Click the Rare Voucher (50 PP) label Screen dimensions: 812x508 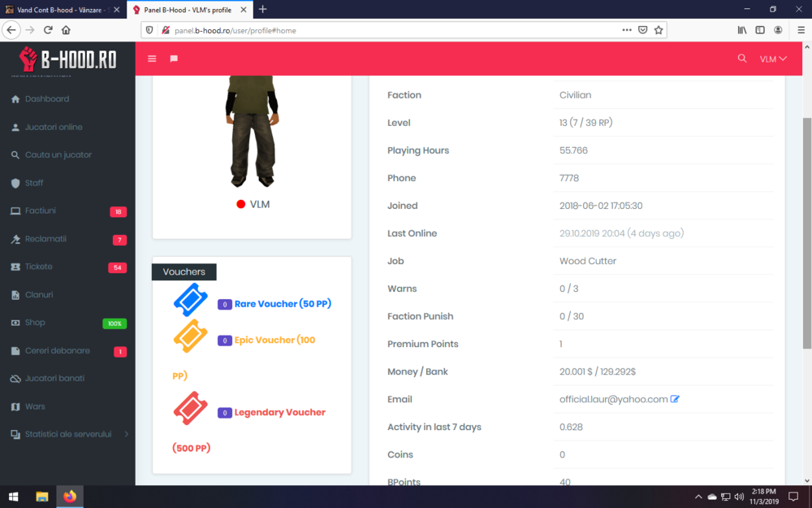[283, 304]
